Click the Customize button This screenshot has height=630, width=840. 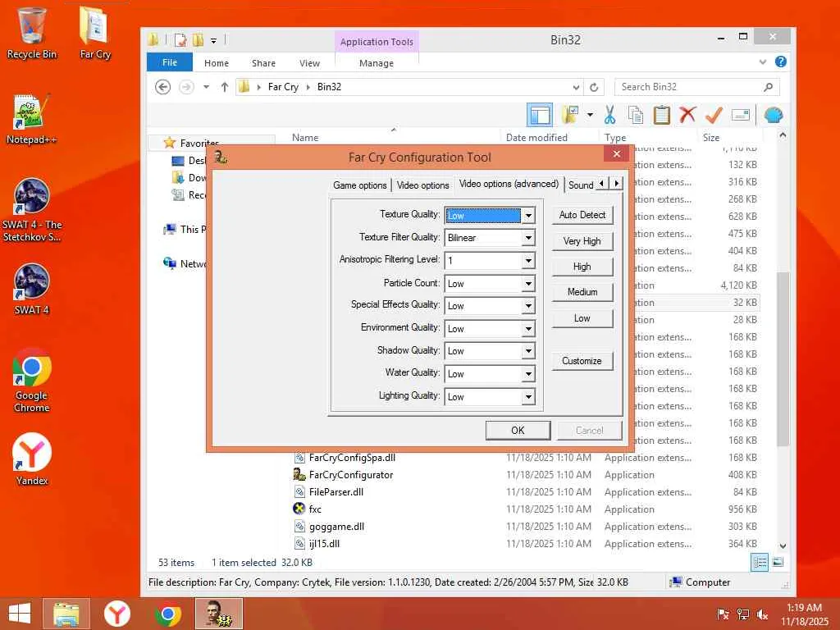coord(582,361)
